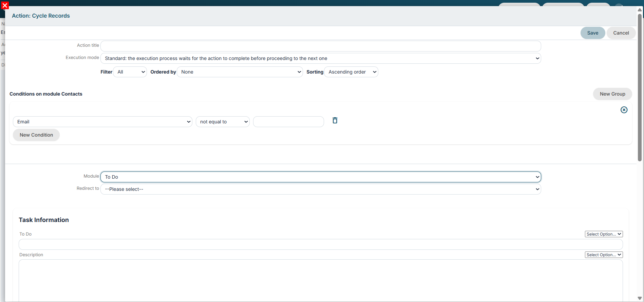Close the Cycle Records dialog with red X
This screenshot has width=644, height=302.
[x=5, y=5]
